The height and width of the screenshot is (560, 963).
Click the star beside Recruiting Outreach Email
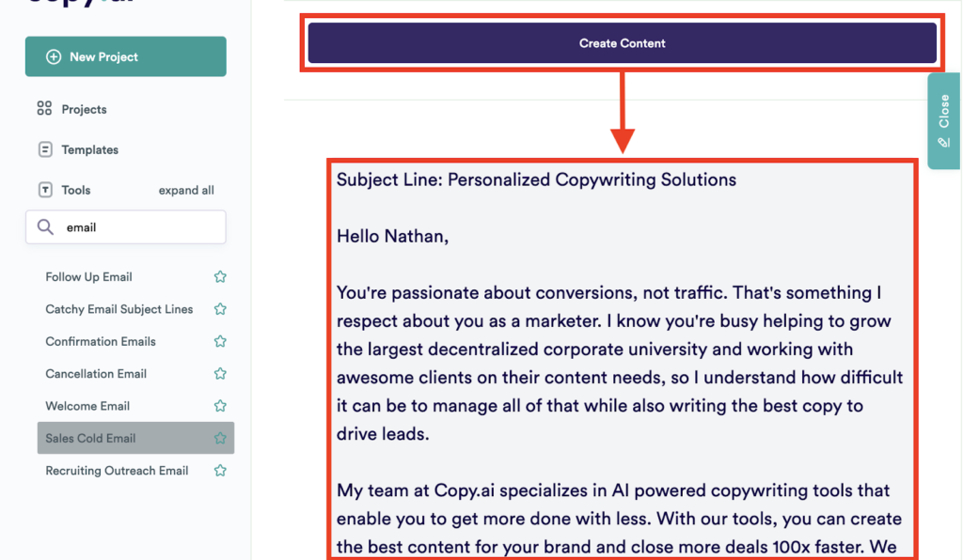[219, 470]
